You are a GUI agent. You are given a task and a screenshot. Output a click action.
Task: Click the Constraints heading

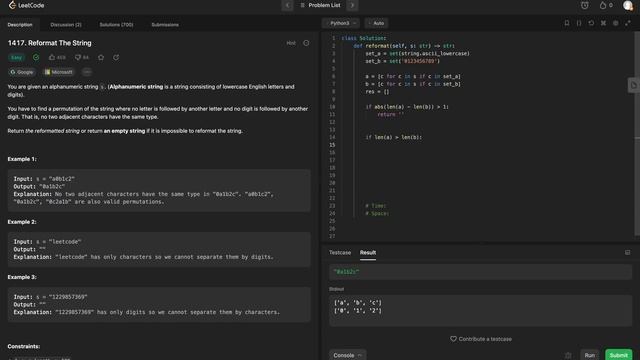24,347
